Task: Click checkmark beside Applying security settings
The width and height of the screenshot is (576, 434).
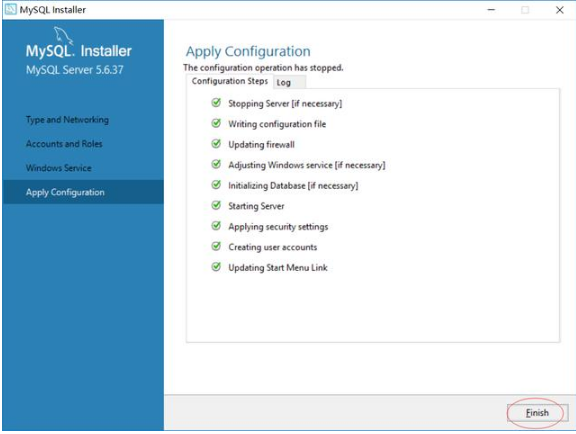Action: [x=216, y=226]
